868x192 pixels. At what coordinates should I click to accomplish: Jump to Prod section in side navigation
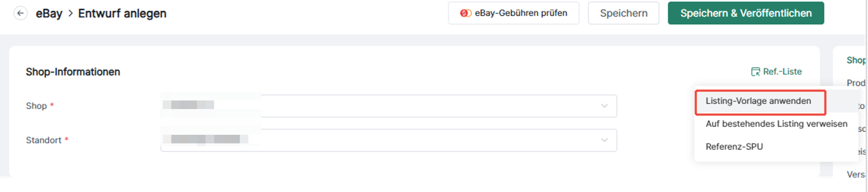[x=856, y=83]
